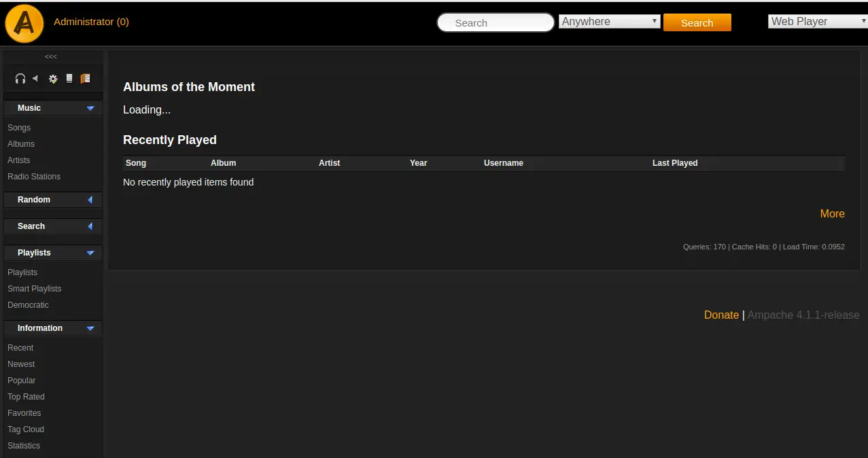Screen dimensions: 868x458
Task: Open the Home headphones icon
Action: coord(20,79)
